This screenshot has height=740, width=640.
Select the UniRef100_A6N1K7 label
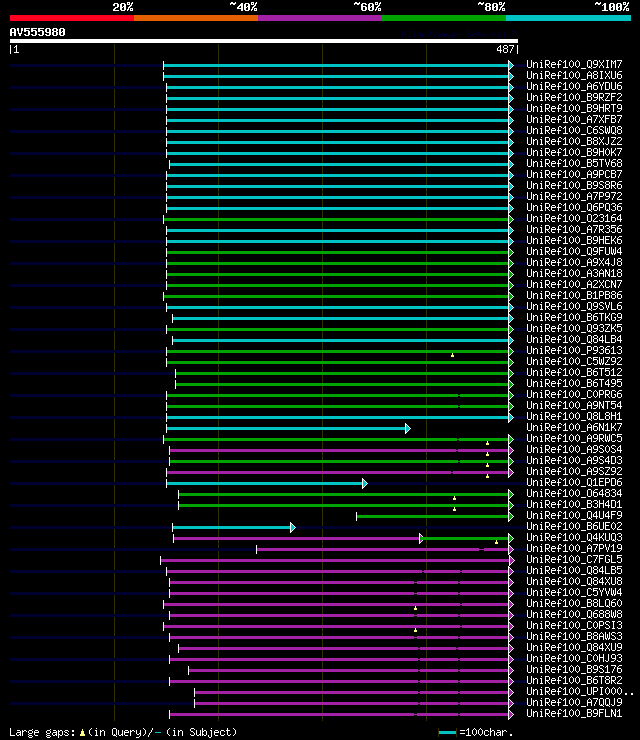pyautogui.click(x=574, y=428)
